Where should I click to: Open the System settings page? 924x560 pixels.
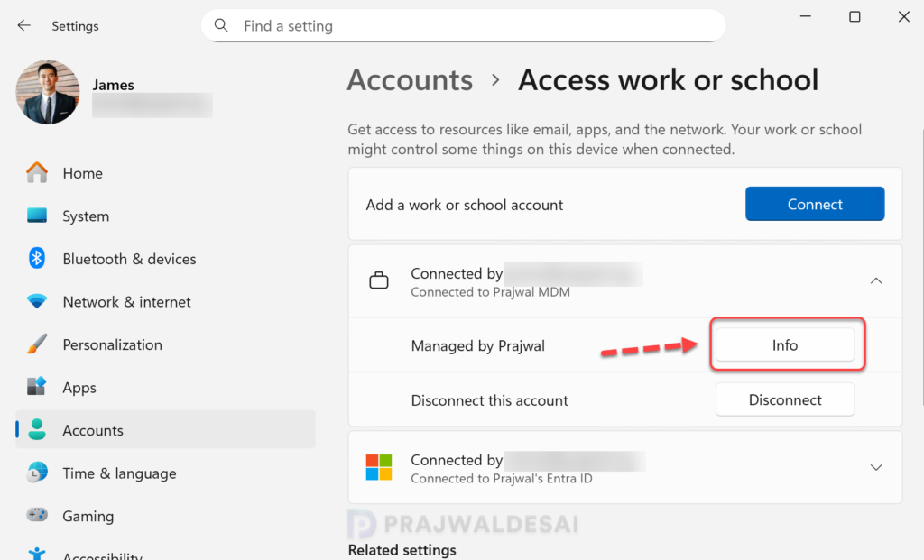(x=165, y=216)
